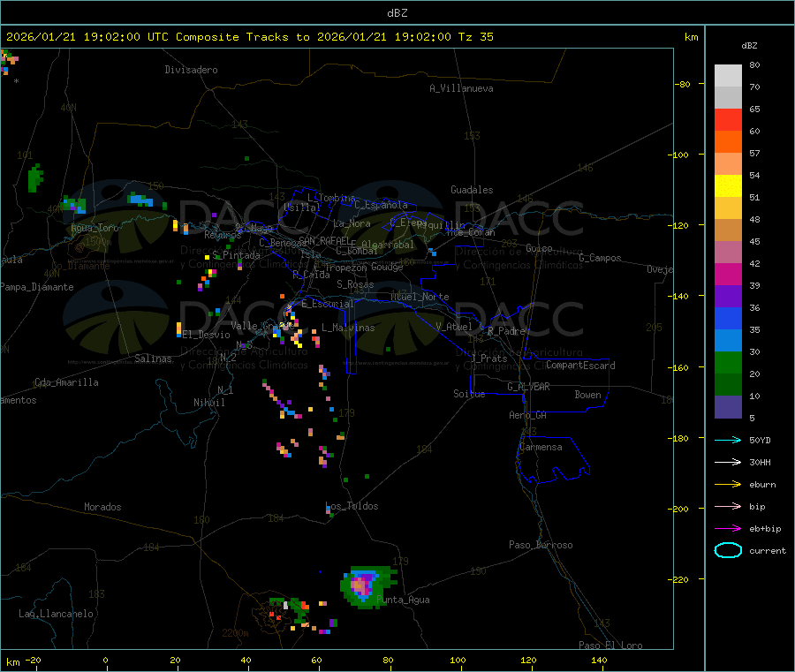Click the 'Bowen' map label
Viewport: 795px width, 672px height.
(x=587, y=395)
